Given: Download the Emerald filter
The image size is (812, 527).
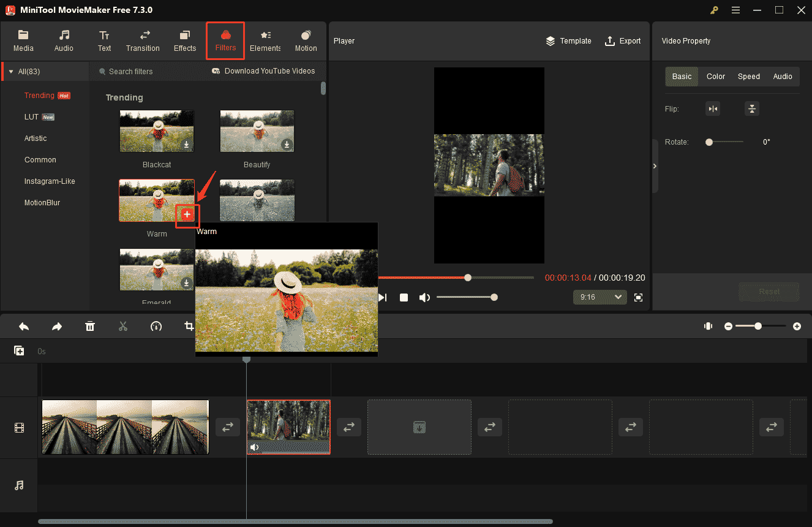Looking at the screenshot, I should point(186,282).
